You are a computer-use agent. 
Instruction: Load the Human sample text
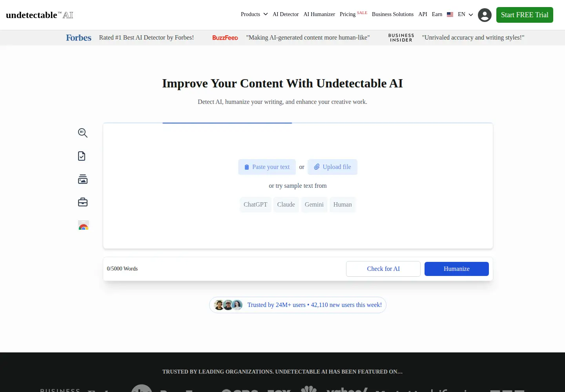343,205
